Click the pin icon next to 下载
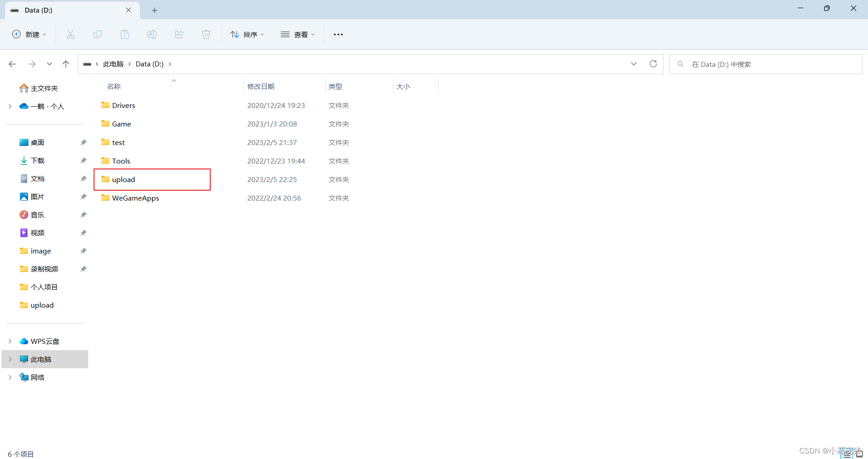Viewport: 868px width, 459px height. [83, 160]
